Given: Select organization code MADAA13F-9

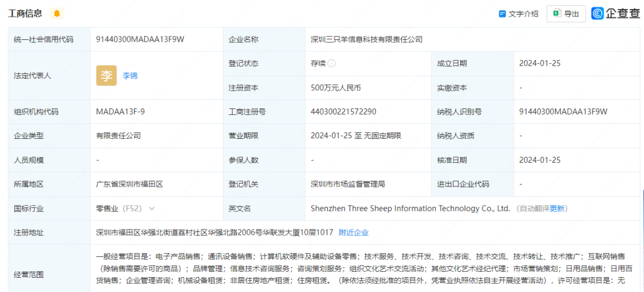Looking at the screenshot, I should pos(120,111).
